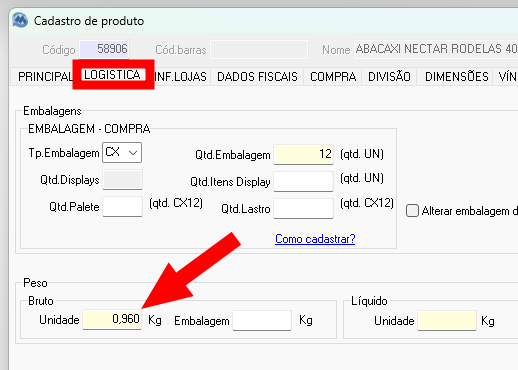Click the Código field showing 58906
Screen dimensions: 518x370
pos(104,49)
